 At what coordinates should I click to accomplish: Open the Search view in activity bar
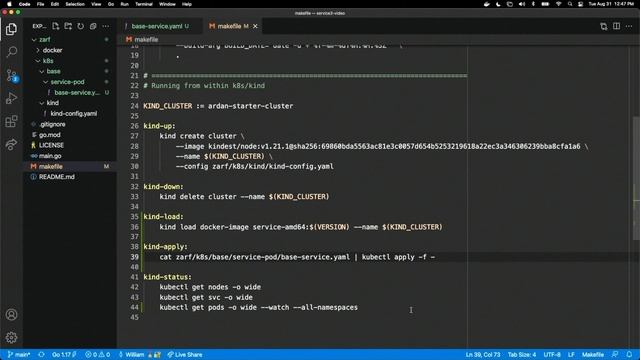[x=11, y=52]
